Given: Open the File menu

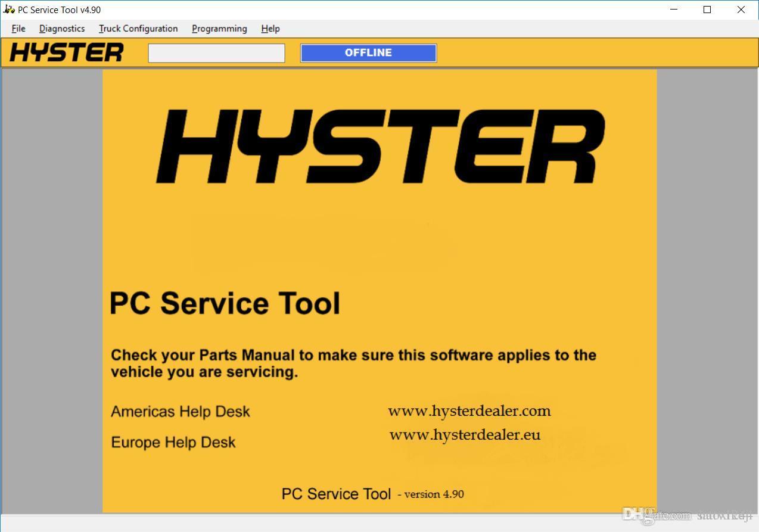Looking at the screenshot, I should (18, 29).
